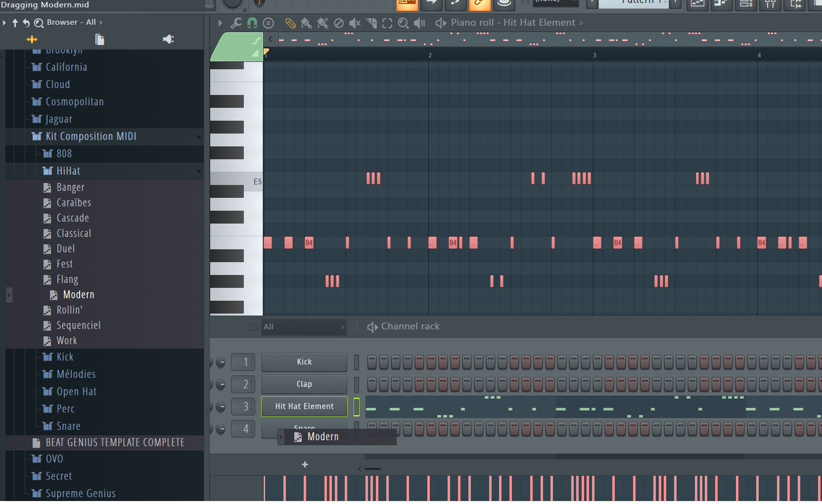
Task: Toggle the Hit Hat Element select LED
Action: point(357,407)
